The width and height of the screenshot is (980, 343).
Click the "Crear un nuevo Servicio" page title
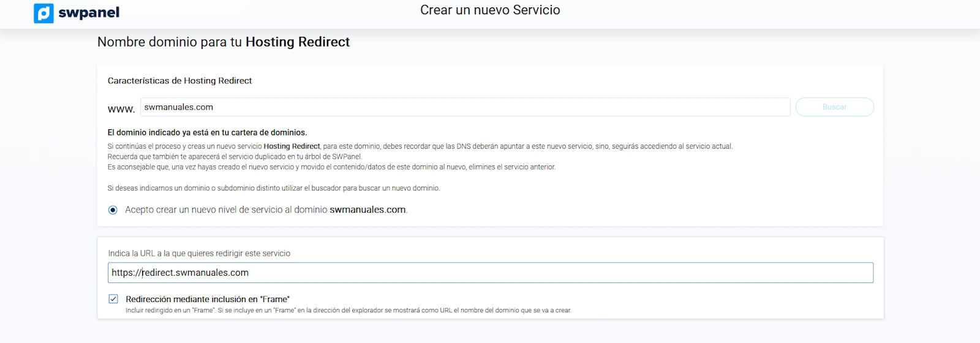489,10
